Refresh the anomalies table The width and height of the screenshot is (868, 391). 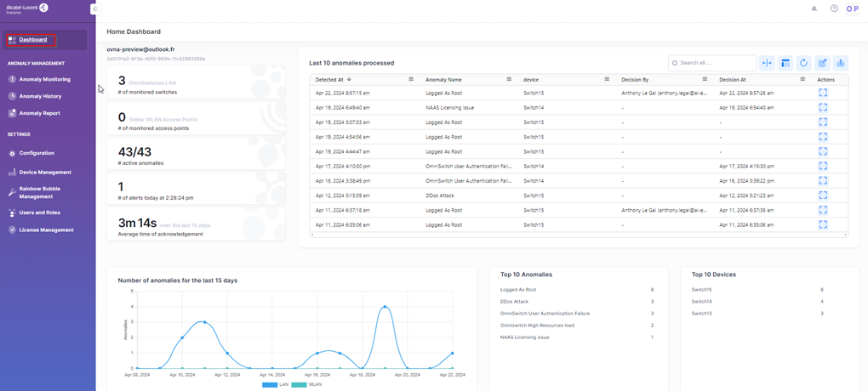[x=803, y=63]
